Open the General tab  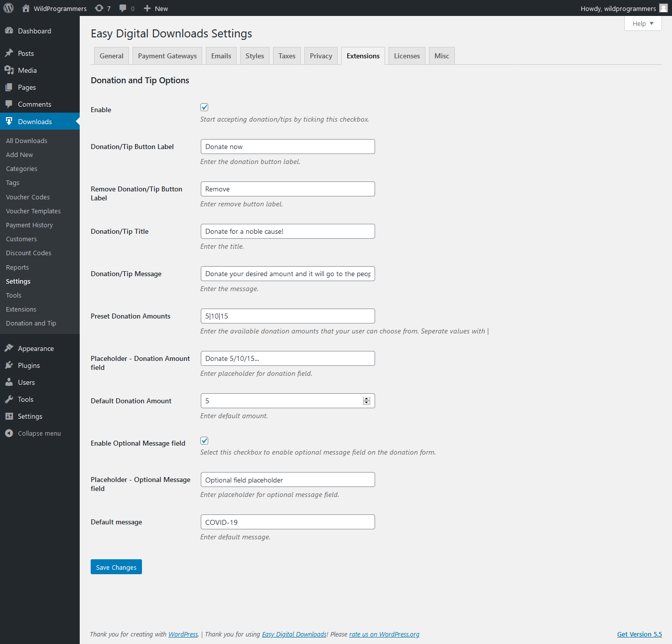112,56
